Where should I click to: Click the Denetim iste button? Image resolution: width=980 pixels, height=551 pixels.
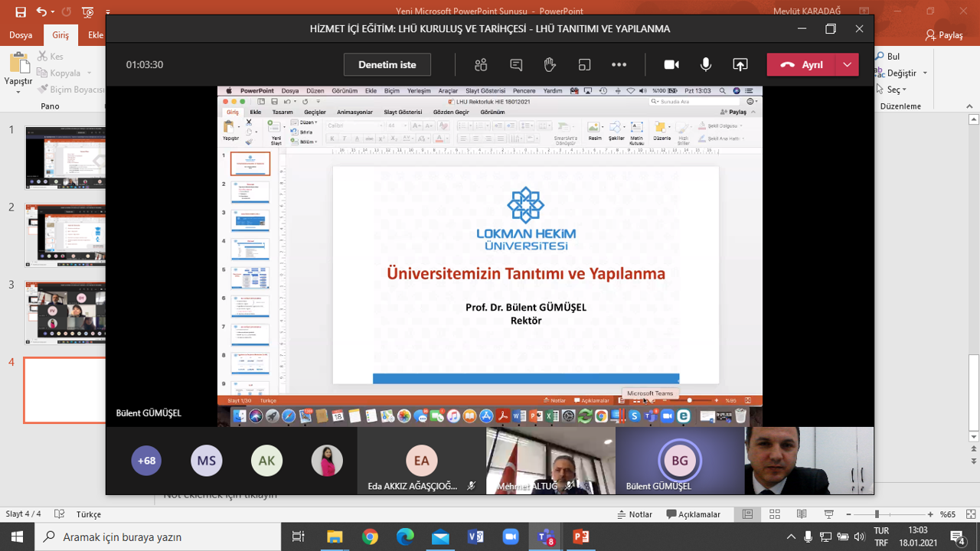[387, 65]
